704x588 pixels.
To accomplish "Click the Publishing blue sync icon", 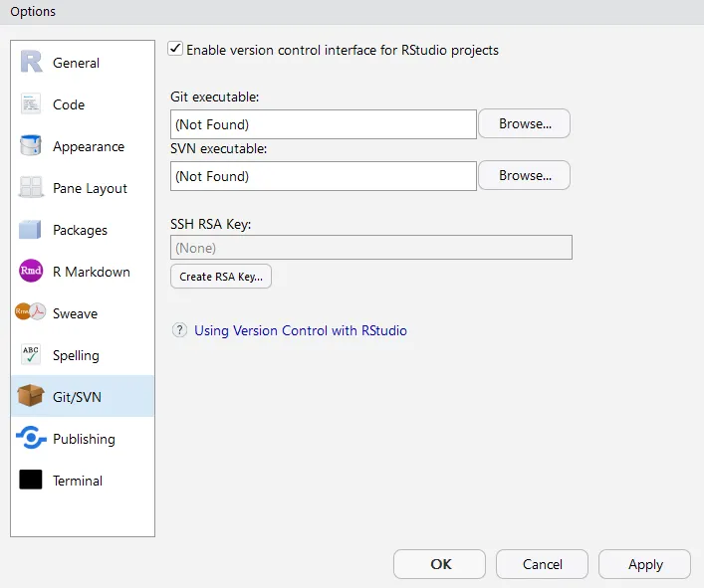I will click(x=31, y=439).
